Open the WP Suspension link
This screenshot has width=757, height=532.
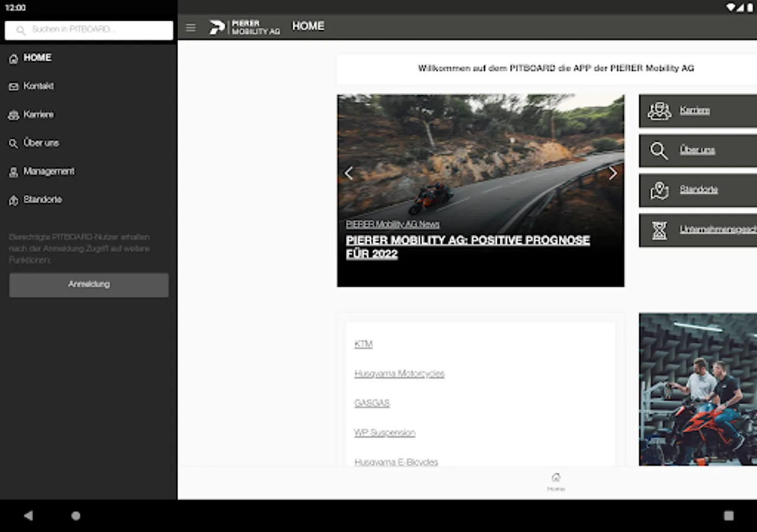(x=384, y=433)
